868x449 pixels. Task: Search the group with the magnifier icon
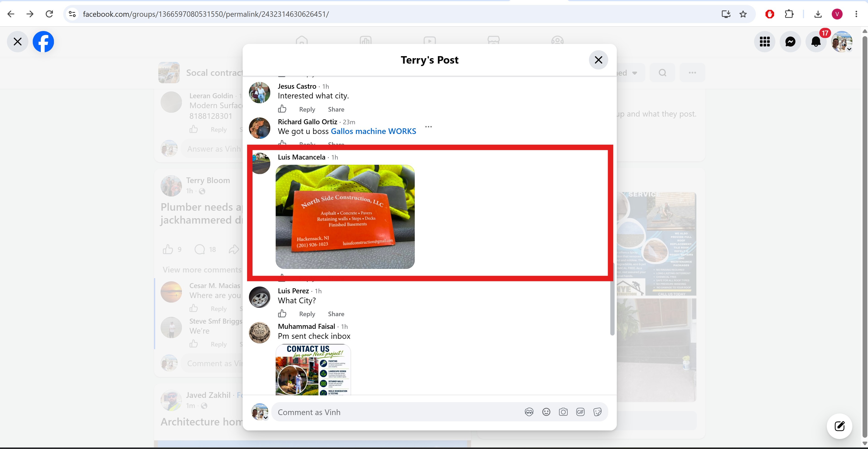662,73
